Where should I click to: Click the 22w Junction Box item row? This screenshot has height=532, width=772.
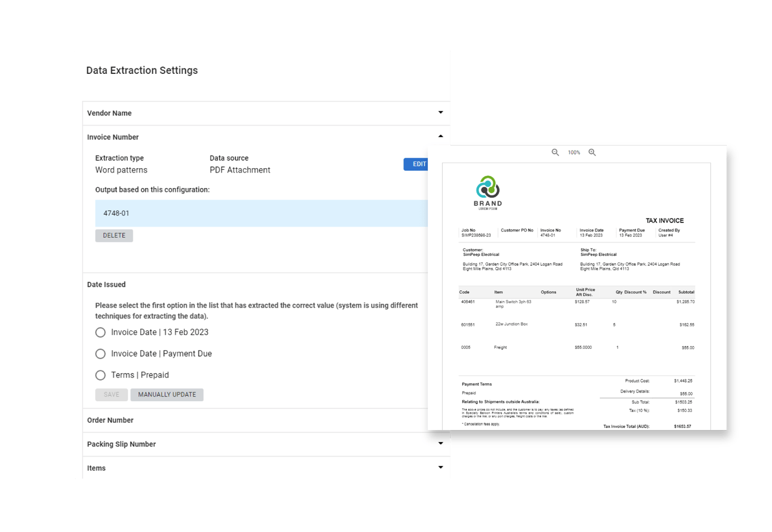pyautogui.click(x=577, y=325)
